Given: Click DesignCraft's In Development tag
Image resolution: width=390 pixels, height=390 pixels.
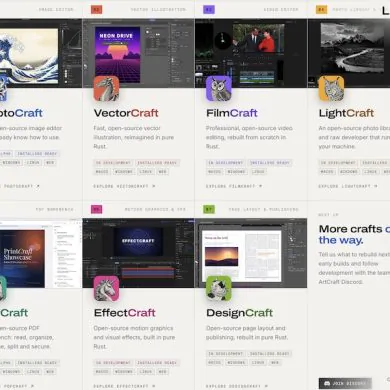Looking at the screenshot, I should pyautogui.click(x=225, y=354).
